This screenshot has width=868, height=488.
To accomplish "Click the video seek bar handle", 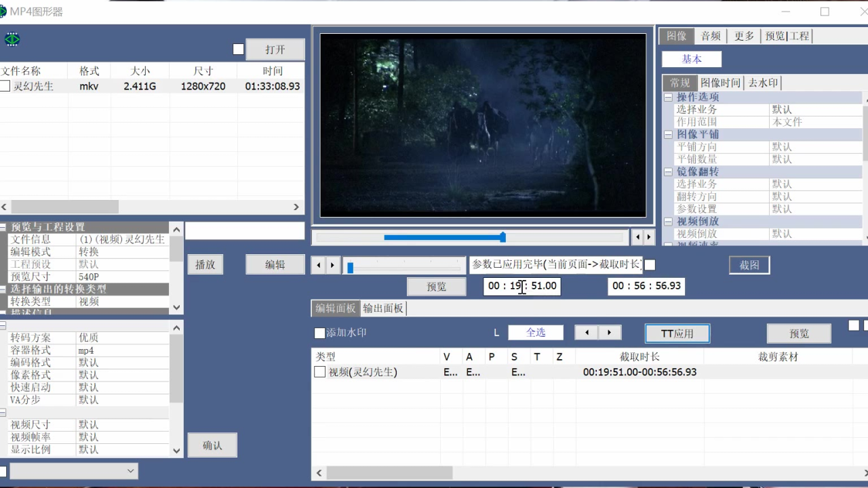I will tap(502, 237).
